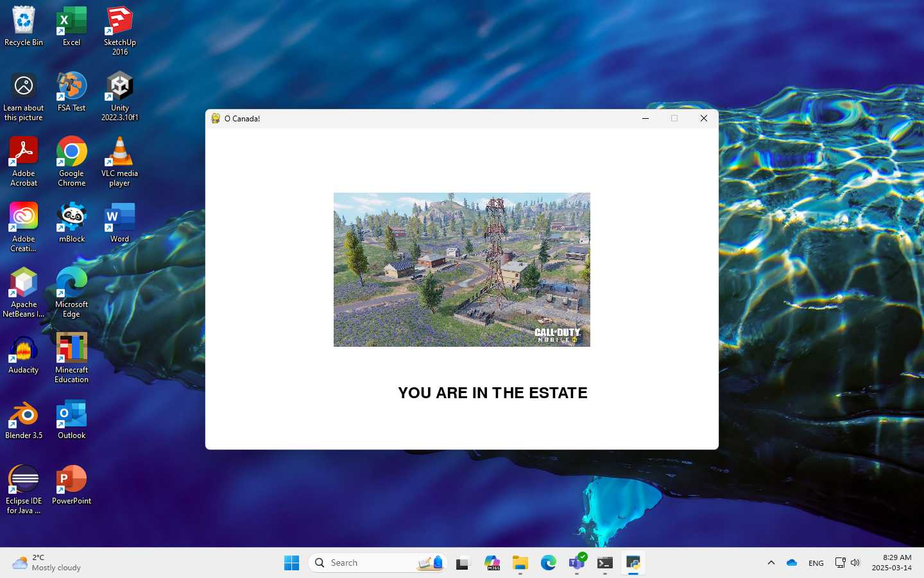This screenshot has height=578, width=924.
Task: Select the VLC media player shortcut
Action: [119, 162]
